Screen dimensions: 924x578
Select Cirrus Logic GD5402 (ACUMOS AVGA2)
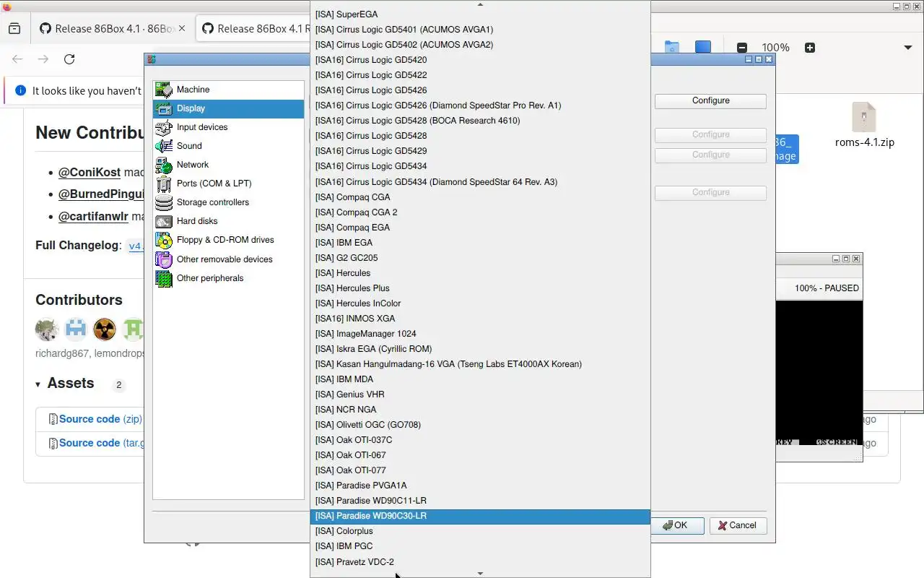480,45
